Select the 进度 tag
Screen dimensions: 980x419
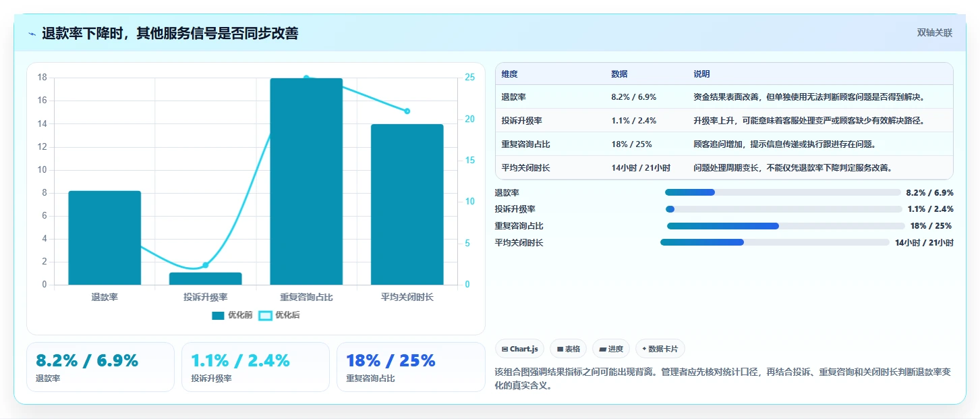coord(611,349)
